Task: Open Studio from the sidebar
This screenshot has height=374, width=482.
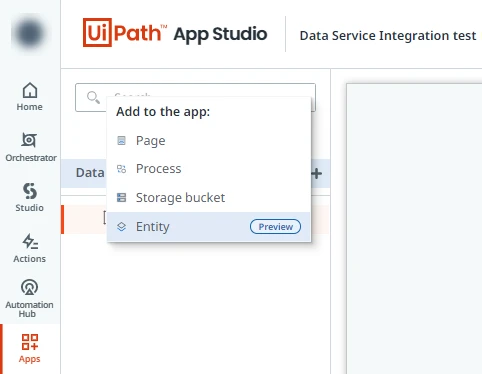Action: (x=30, y=197)
